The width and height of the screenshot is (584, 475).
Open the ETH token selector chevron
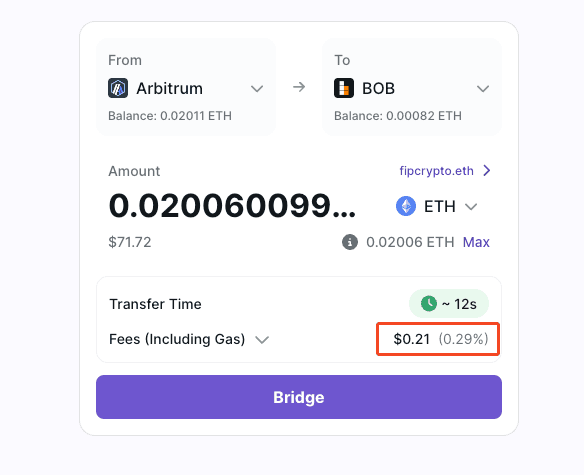[x=471, y=206]
